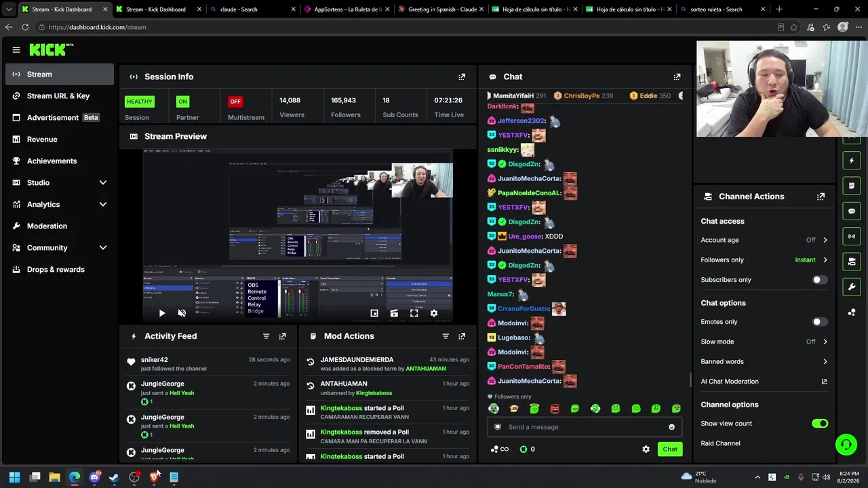Open the Activity Feed filter options

pyautogui.click(x=266, y=336)
